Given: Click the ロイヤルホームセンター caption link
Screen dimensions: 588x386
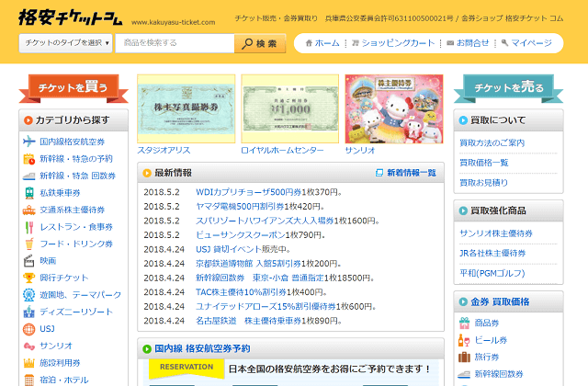Looking at the screenshot, I should (x=282, y=151).
